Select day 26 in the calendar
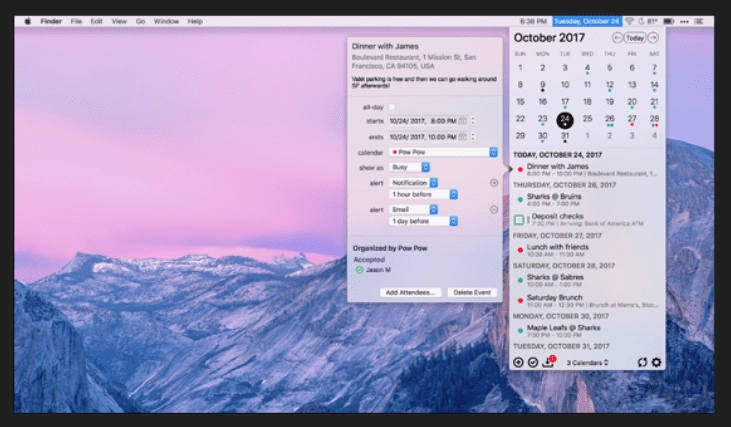 (x=609, y=119)
